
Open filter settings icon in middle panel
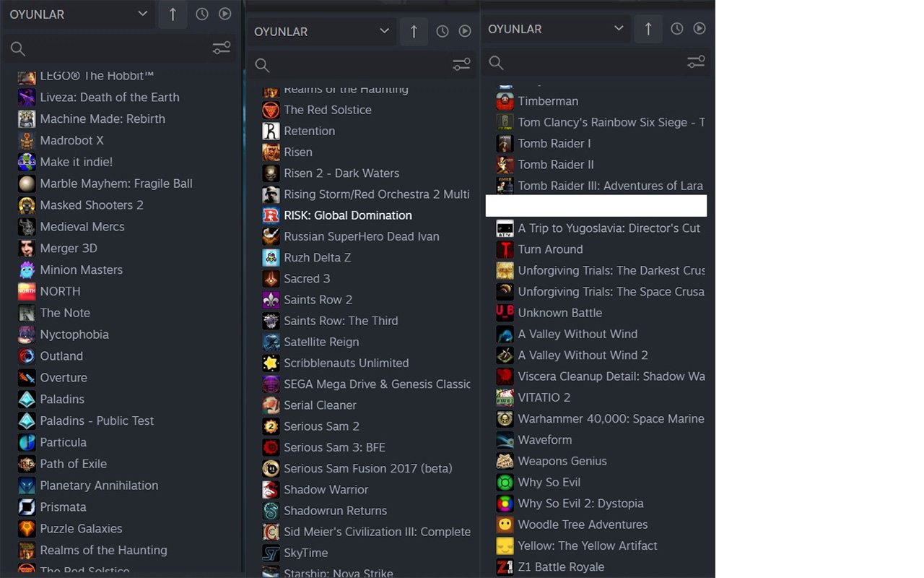pyautogui.click(x=461, y=65)
